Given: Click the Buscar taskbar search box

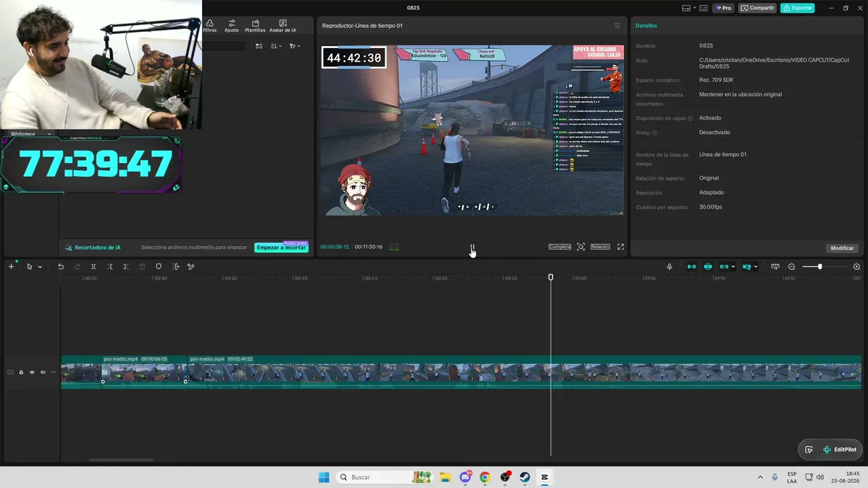Looking at the screenshot, I should [385, 477].
